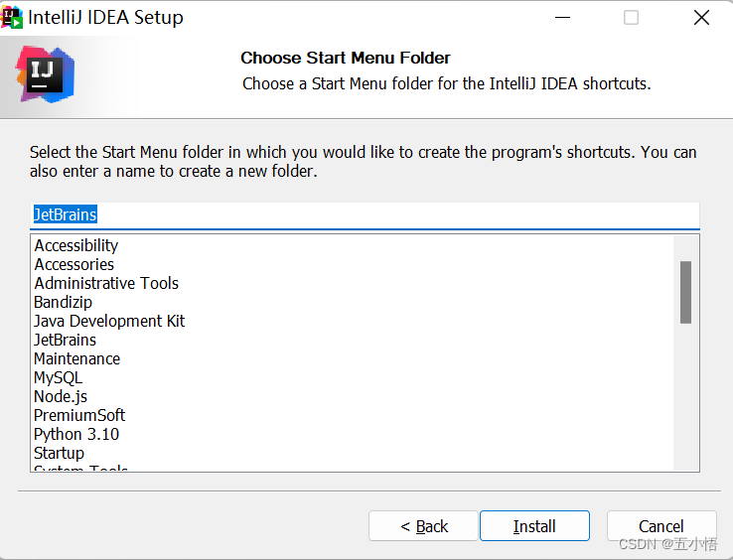Screen dimensions: 733x560
Task: Click the IntelliJ IDEA title bar icon
Action: click(x=11, y=17)
